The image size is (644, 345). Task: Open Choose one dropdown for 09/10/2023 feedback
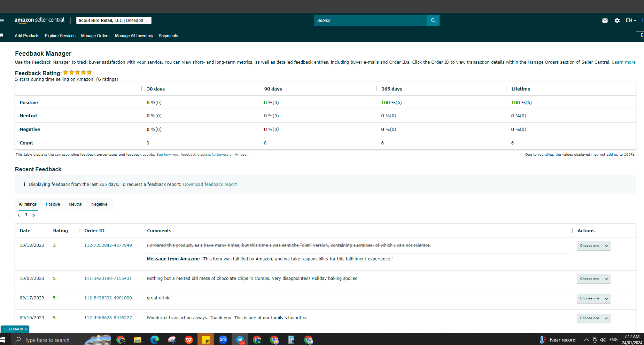point(593,318)
